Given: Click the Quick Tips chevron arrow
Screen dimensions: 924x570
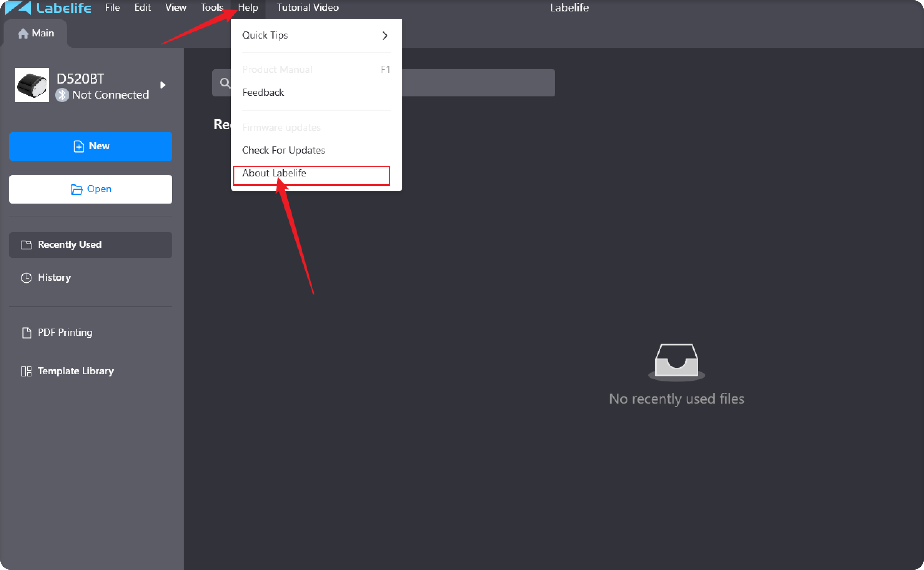Looking at the screenshot, I should [x=385, y=35].
